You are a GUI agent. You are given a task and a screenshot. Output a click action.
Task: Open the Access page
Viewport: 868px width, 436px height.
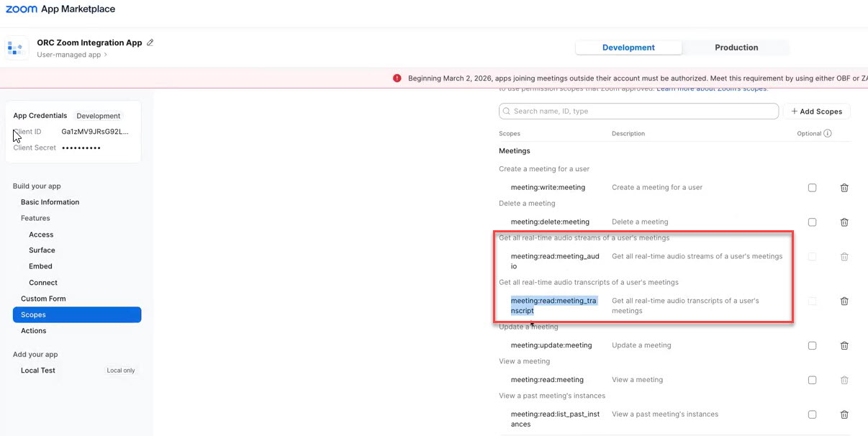[x=41, y=235]
